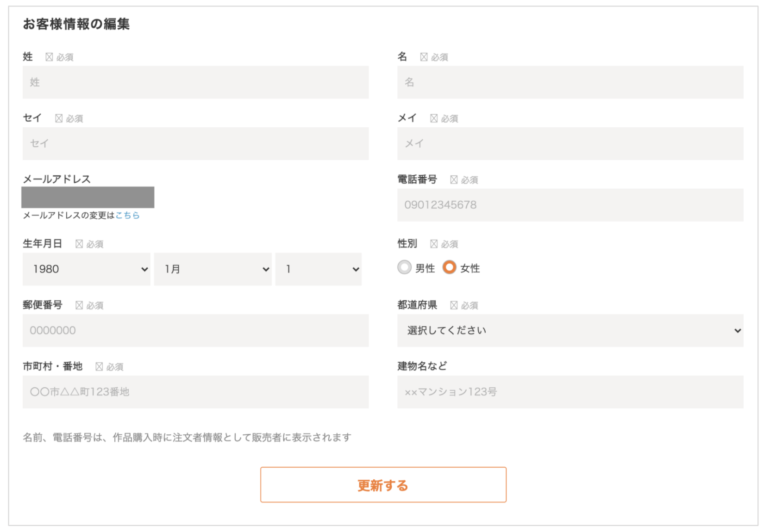This screenshot has height=532, width=764.
Task: Click the required icon beside 電話番号 label
Action: tap(454, 179)
